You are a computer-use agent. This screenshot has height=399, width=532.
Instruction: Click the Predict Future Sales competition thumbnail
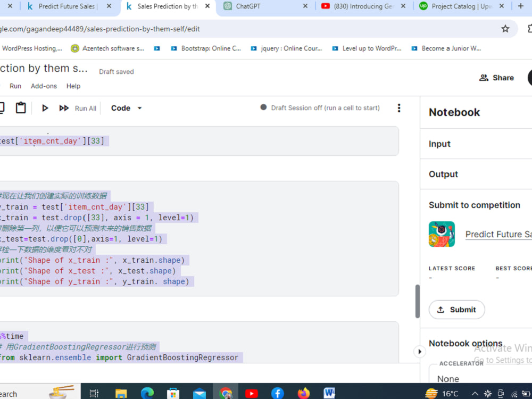click(442, 234)
